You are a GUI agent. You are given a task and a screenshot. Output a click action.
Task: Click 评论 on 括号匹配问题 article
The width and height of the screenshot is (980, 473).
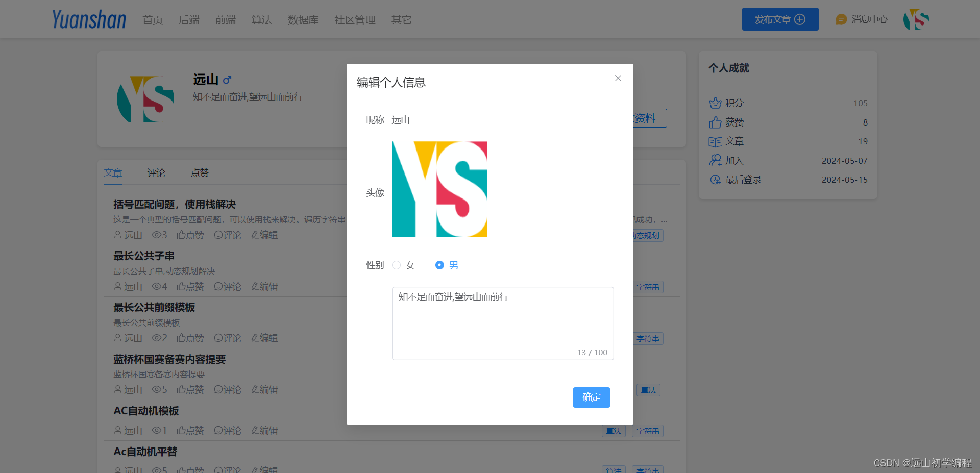228,235
